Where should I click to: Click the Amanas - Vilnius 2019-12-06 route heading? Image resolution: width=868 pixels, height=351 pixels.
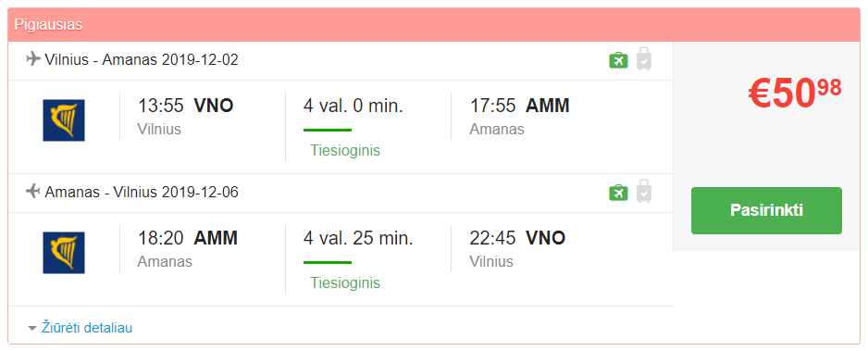(142, 192)
